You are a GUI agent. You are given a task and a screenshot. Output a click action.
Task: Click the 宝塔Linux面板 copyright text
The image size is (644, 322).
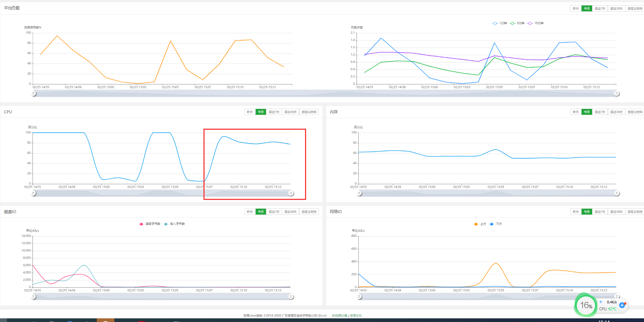tap(285, 315)
